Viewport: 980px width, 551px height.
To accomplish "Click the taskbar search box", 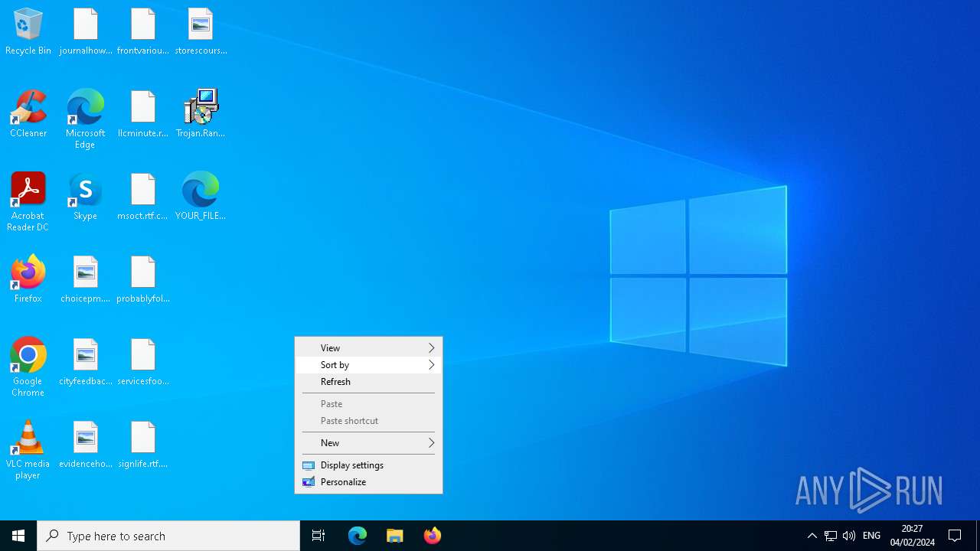I will (168, 536).
